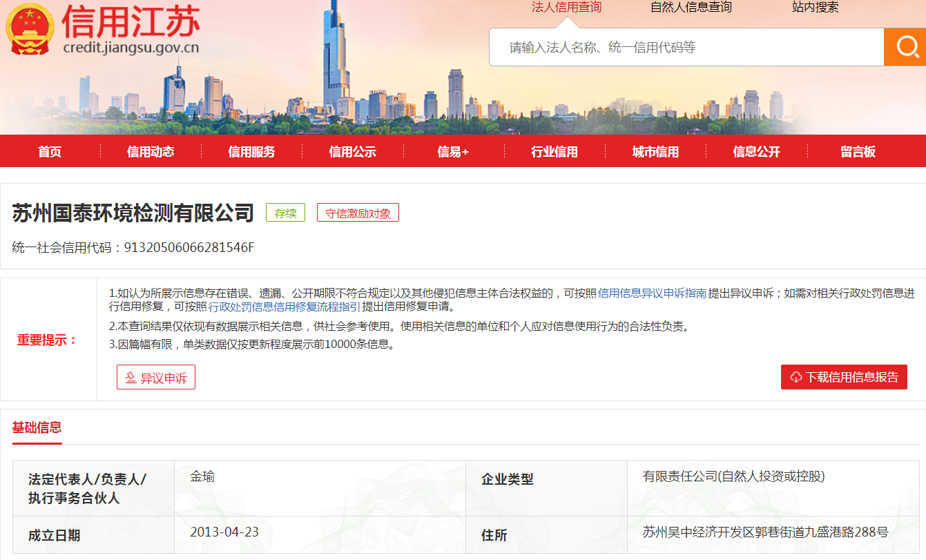Click address 苏州吴中经济开发区郭巷街道九盛港路288号
This screenshot has width=926, height=560.
(765, 532)
